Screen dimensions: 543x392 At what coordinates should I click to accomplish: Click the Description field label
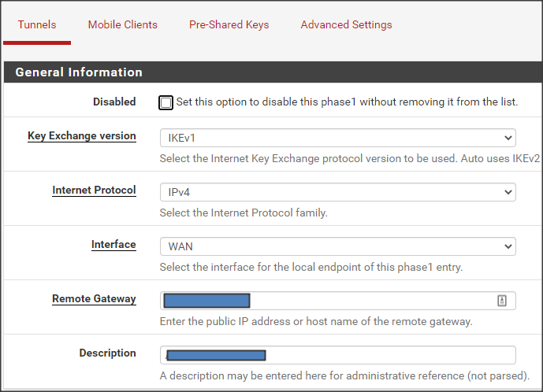click(107, 353)
